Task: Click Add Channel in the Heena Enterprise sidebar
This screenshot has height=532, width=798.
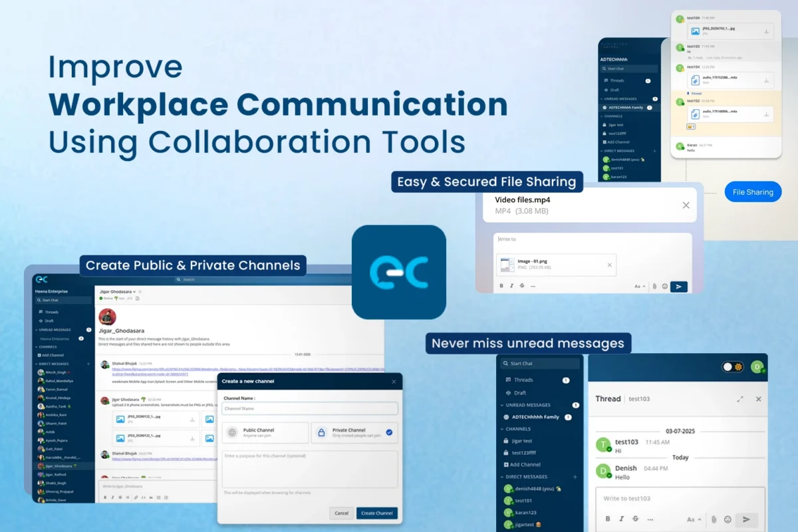Action: (52, 355)
